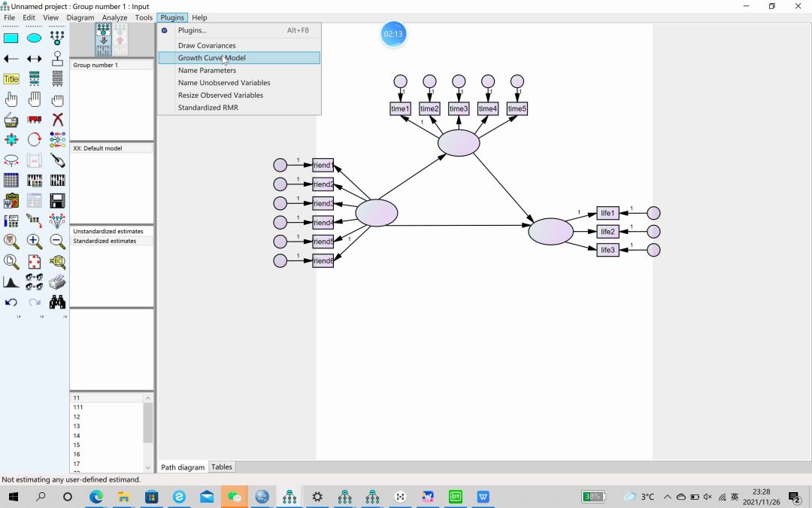812x508 pixels.
Task: Click the printer icon in toolbox
Action: pos(57,282)
